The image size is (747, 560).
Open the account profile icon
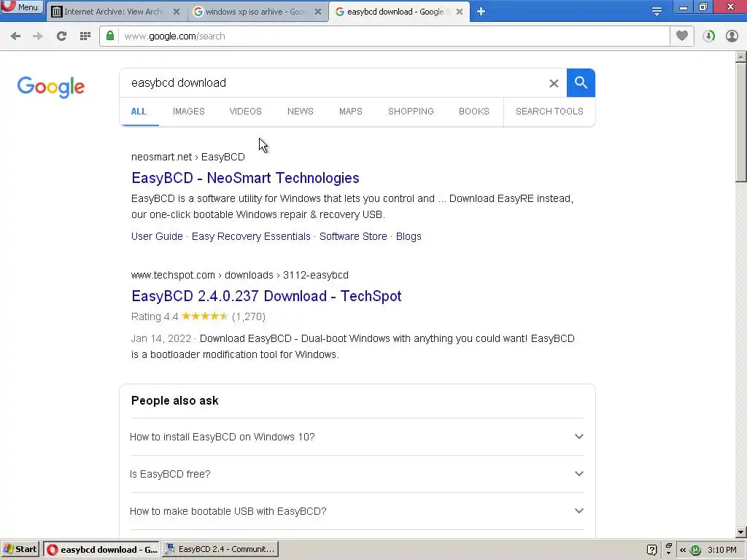pos(732,36)
